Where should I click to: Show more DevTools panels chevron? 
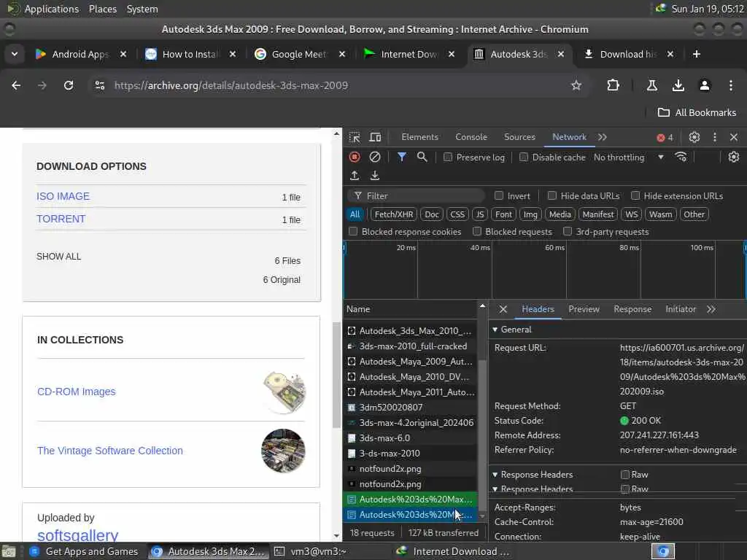tap(603, 137)
